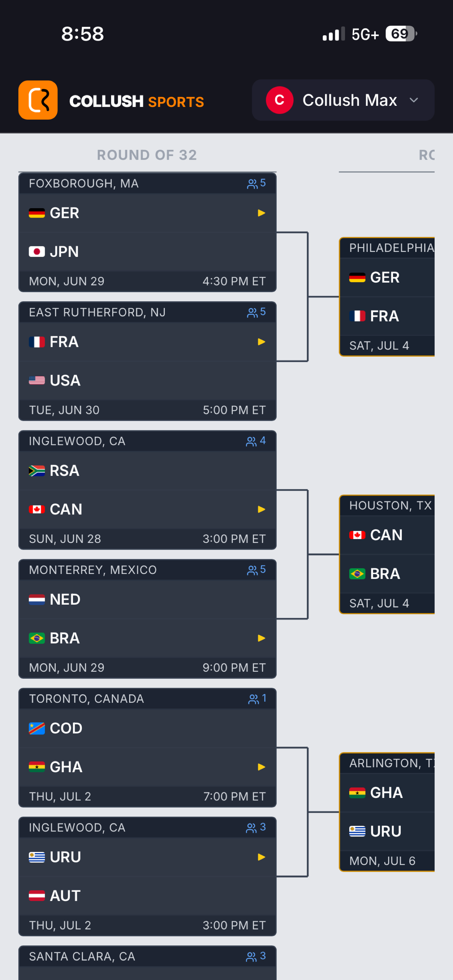Image resolution: width=453 pixels, height=980 pixels.
Task: Open the Arlington GHA vs URU match
Action: point(387,812)
